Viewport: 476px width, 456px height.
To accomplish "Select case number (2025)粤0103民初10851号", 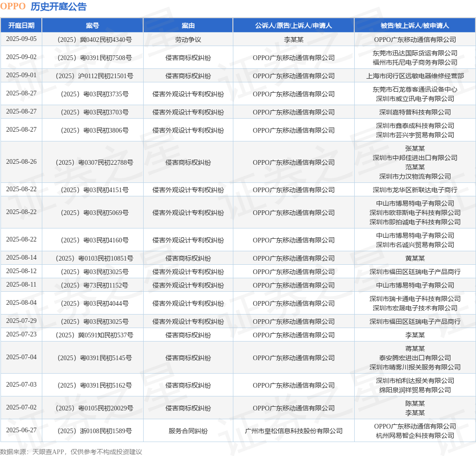I will pyautogui.click(x=94, y=258).
